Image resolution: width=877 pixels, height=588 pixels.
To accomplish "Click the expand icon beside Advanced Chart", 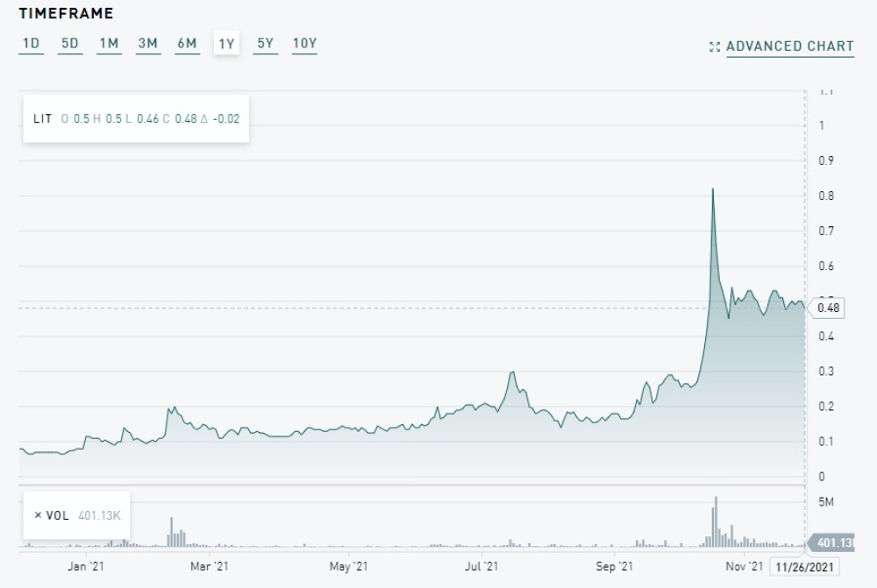I will (714, 47).
